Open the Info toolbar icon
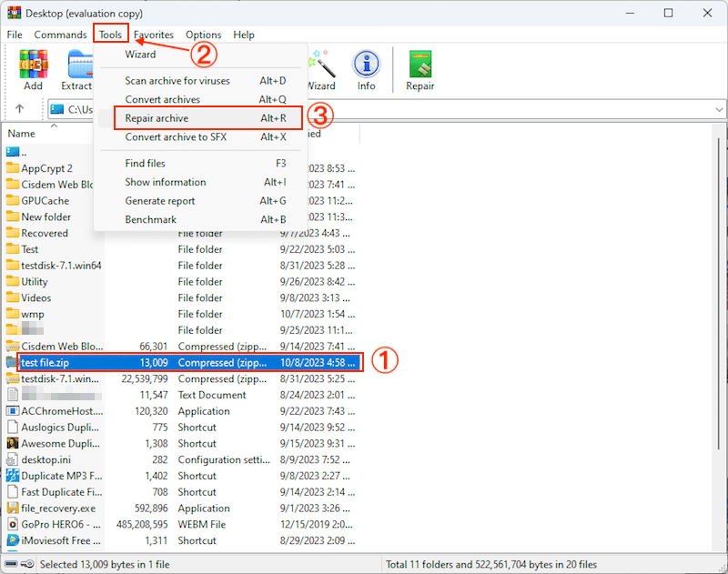The width and height of the screenshot is (728, 574). [x=366, y=69]
